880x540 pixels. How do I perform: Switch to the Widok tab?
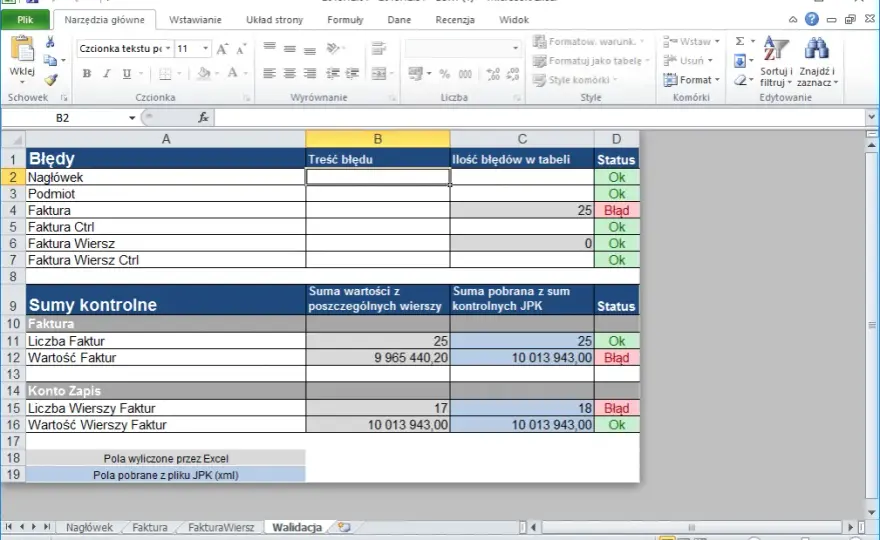[x=514, y=20]
